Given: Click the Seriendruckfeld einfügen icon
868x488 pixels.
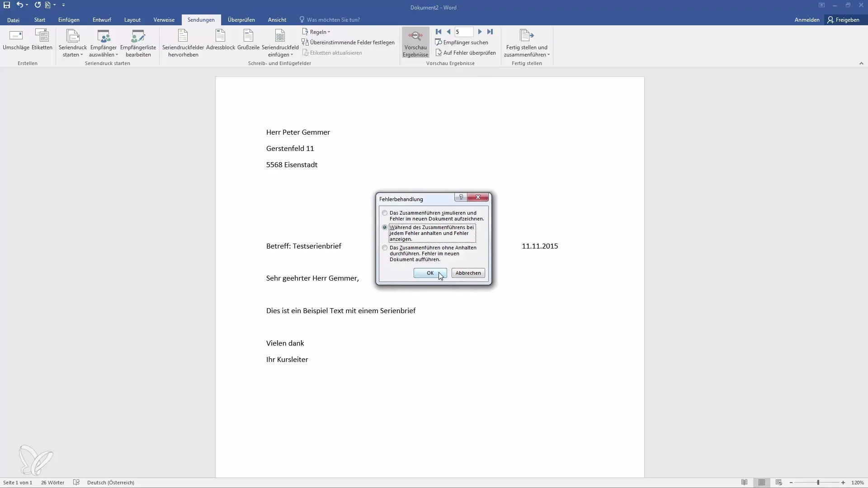Looking at the screenshot, I should (280, 36).
